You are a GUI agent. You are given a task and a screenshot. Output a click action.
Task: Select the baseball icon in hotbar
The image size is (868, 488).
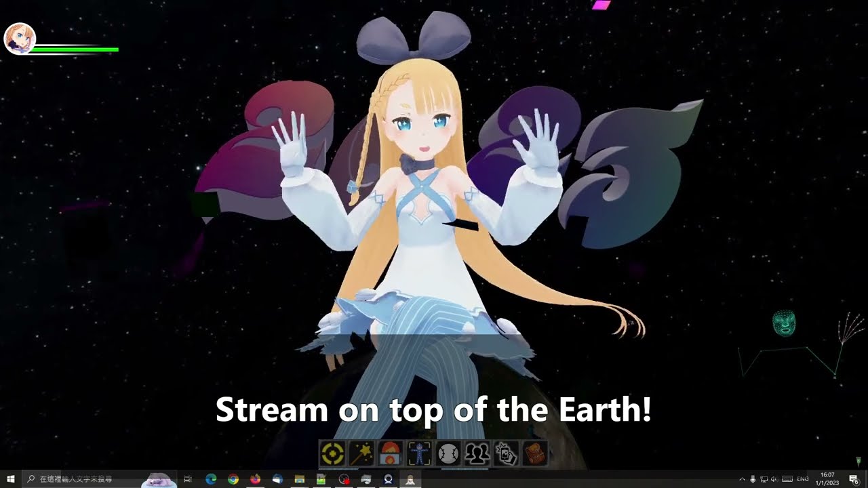click(x=448, y=453)
